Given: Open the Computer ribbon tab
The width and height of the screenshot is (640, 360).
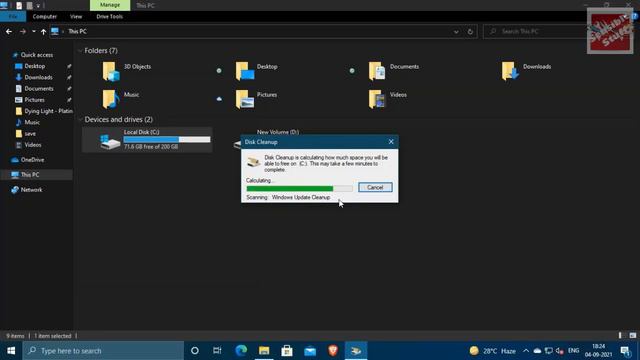Looking at the screenshot, I should [x=44, y=16].
